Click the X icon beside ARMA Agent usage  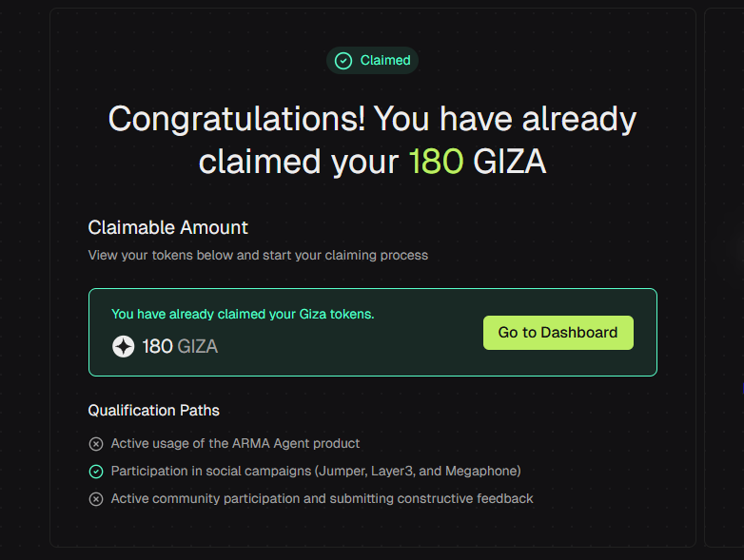click(x=96, y=444)
